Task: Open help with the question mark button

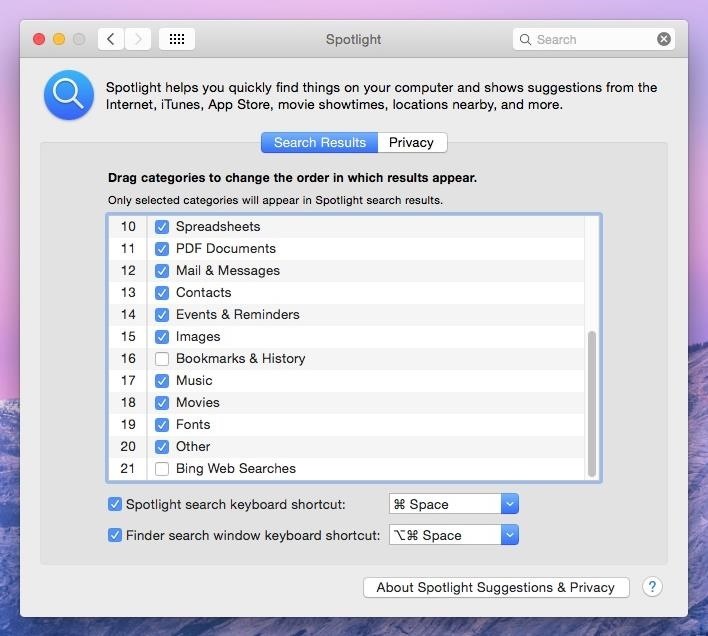Action: (652, 587)
